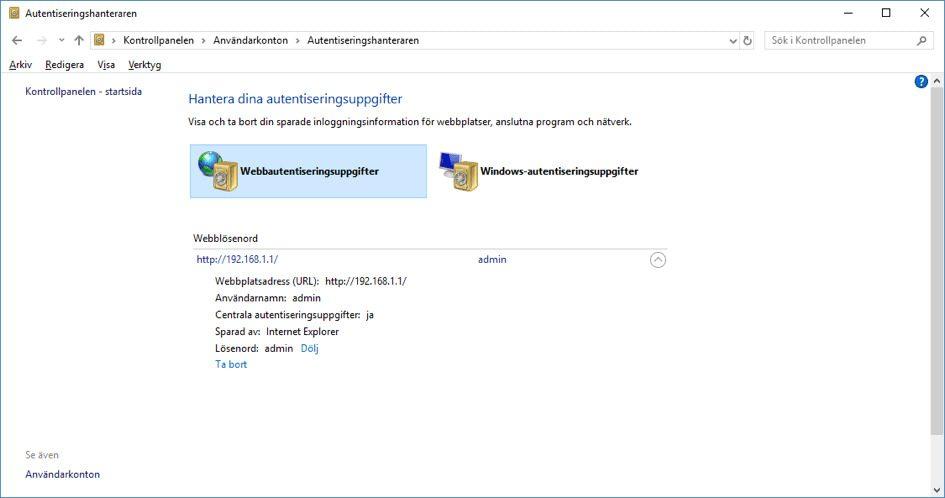This screenshot has width=945, height=498.
Task: Select the Windows-autentiseringsuppgifter vault tile
Action: point(539,171)
